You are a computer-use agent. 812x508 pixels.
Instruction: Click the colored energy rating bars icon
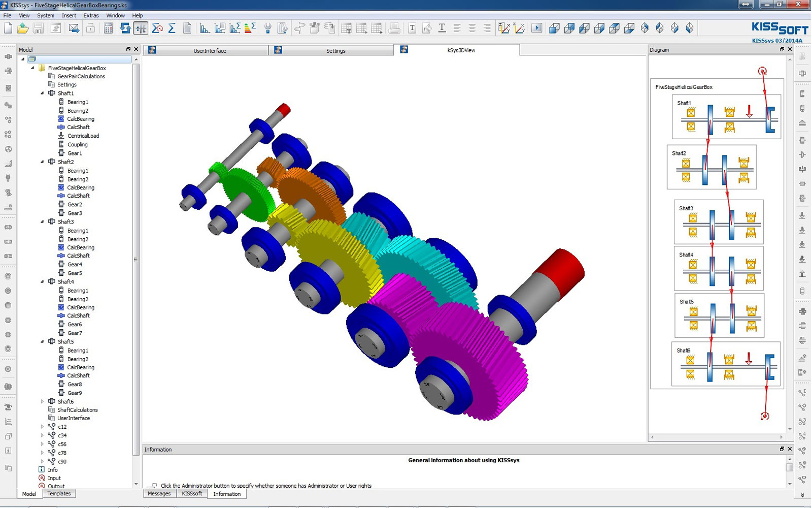click(x=250, y=28)
